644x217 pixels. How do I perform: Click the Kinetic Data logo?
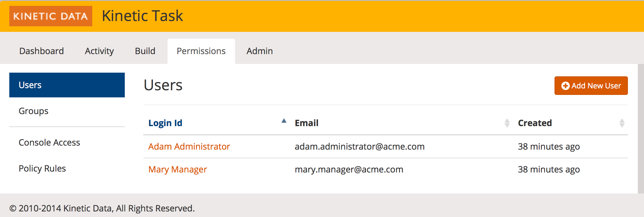51,16
